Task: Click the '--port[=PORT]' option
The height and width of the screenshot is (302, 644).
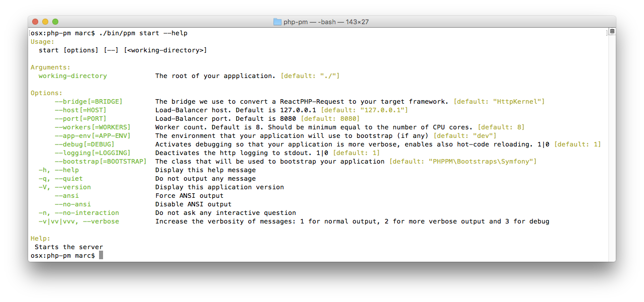Action: 80,119
